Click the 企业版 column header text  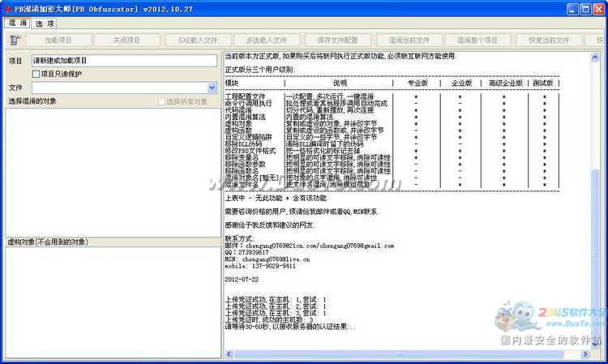pyautogui.click(x=461, y=83)
